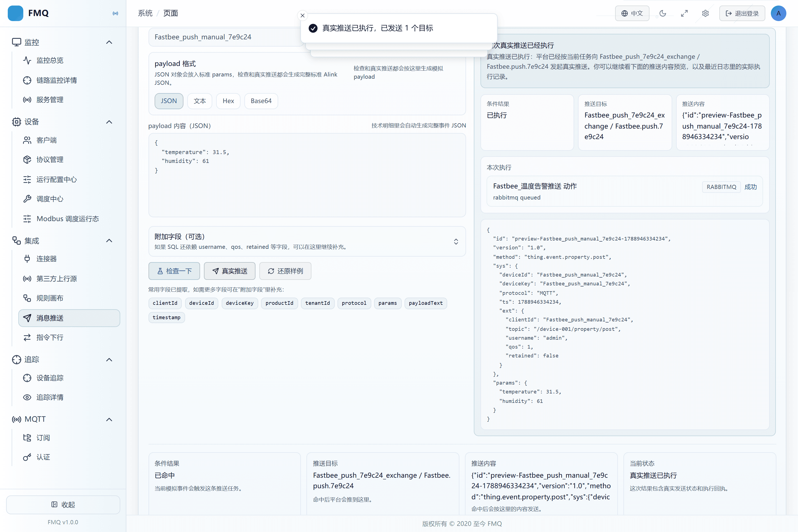Viewport: 798px width, 532px height.
Task: Select Hex payload format
Action: coord(228,101)
